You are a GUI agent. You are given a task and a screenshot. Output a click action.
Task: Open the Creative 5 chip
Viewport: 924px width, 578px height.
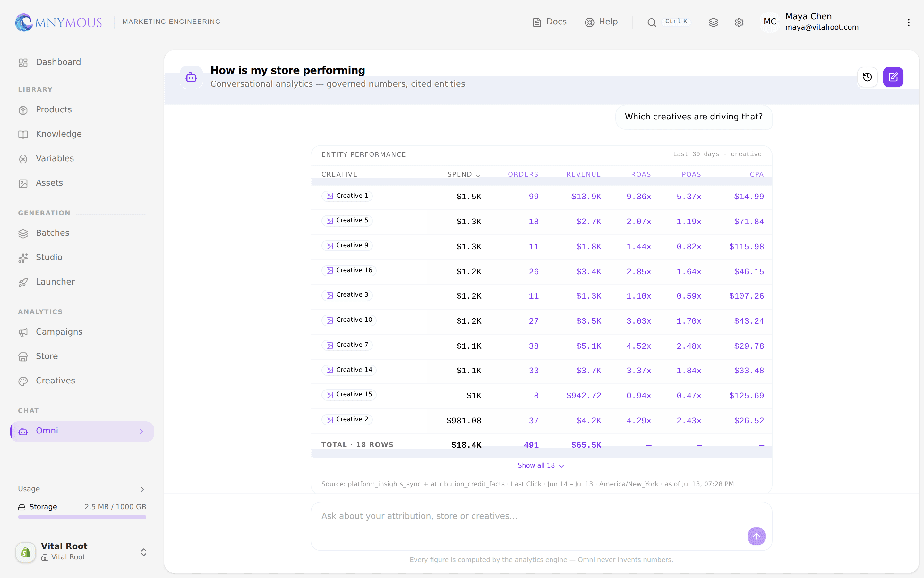coord(347,221)
